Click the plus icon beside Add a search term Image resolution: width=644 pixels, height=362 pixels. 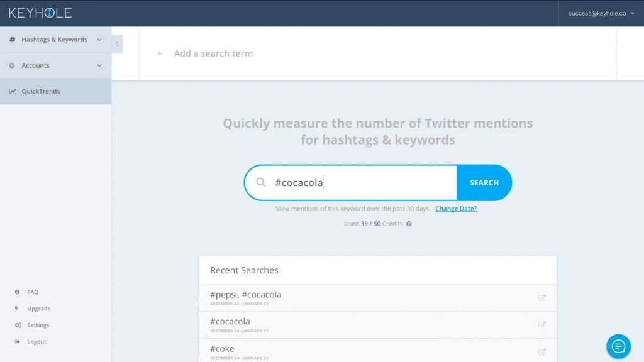pyautogui.click(x=160, y=53)
